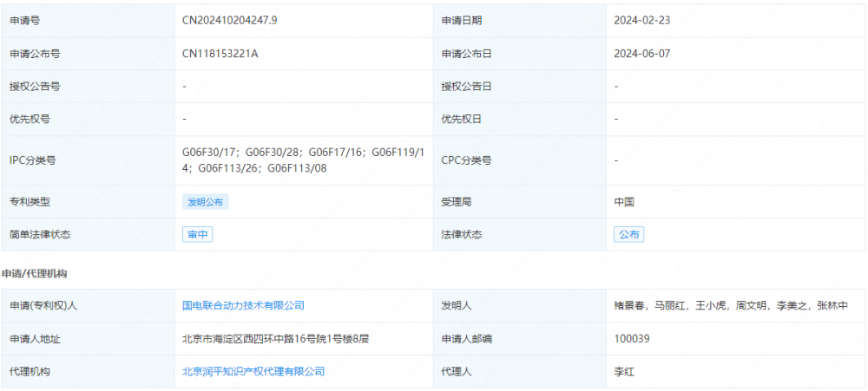Screen dimensions: 868x391
Task: Click the 发明人 label
Action: tap(457, 305)
